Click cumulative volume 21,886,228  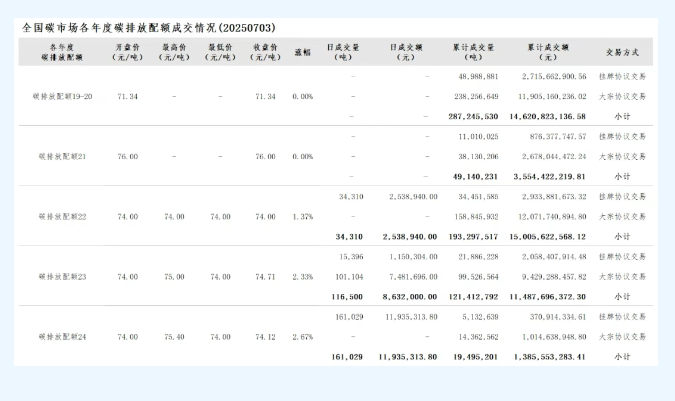[x=478, y=257]
